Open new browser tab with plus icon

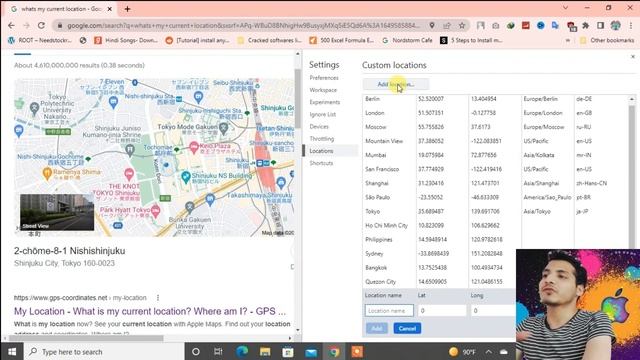click(127, 9)
